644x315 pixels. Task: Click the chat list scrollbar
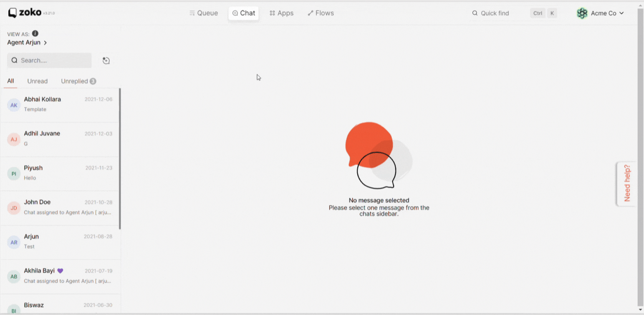click(120, 159)
